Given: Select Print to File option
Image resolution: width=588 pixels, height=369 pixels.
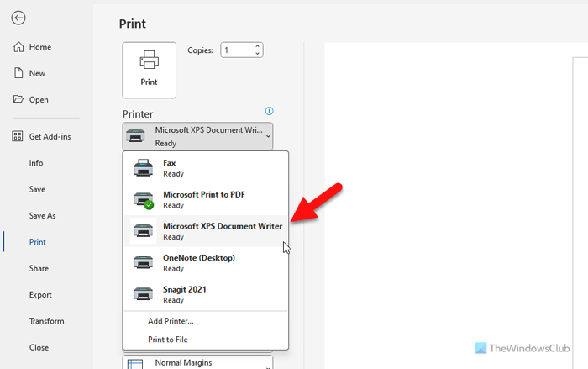Looking at the screenshot, I should pos(168,340).
